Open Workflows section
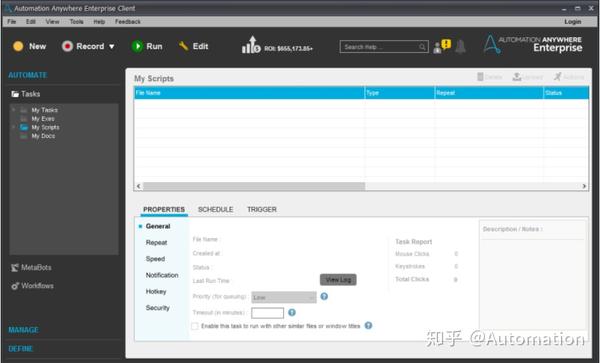The height and width of the screenshot is (363, 600). [33, 286]
